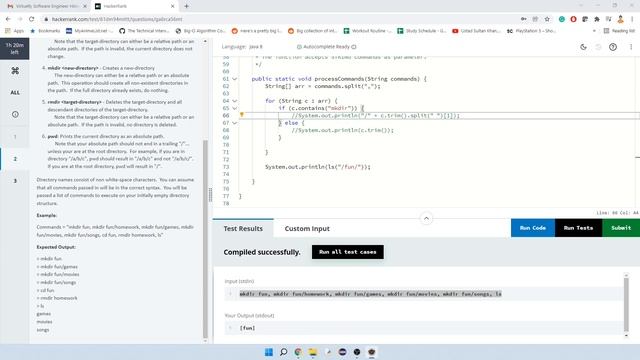Collapse code fold arrow on line 61
Screen dimensions: 640x360
pyautogui.click(x=235, y=79)
